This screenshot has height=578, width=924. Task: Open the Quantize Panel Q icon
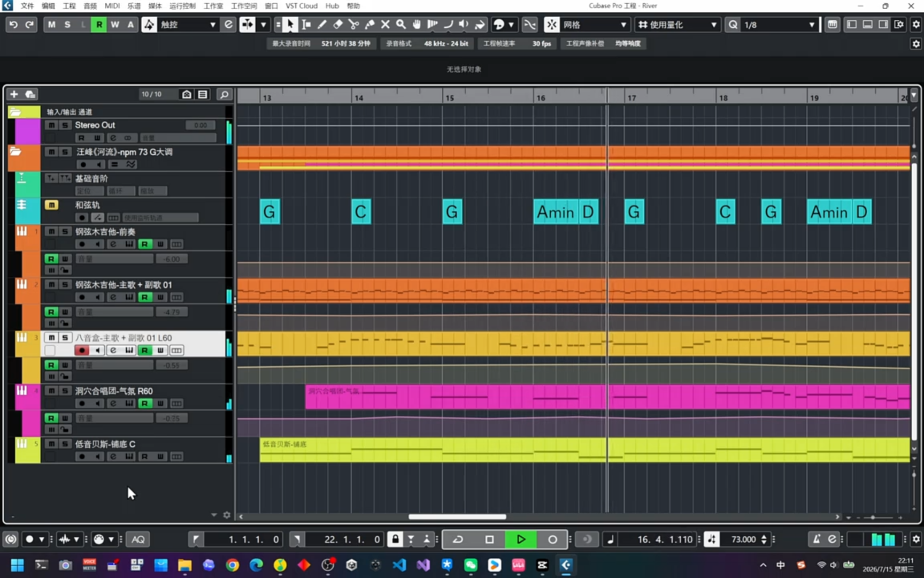tap(733, 25)
